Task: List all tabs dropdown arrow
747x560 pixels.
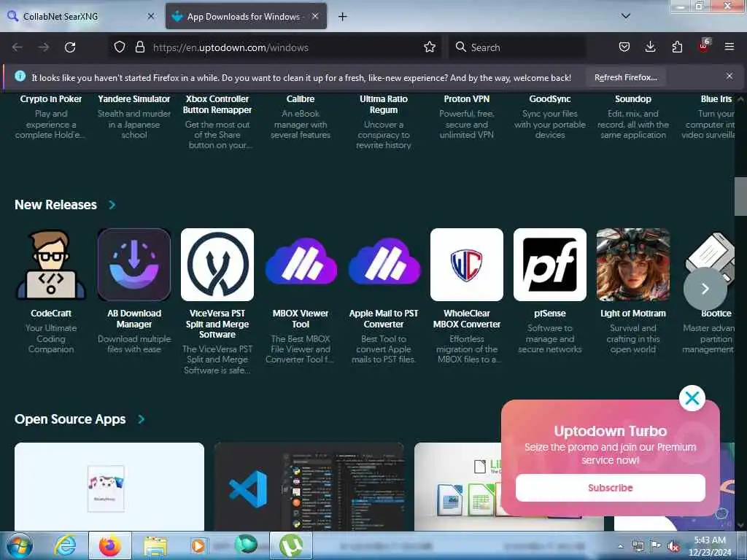Action: coord(626,16)
